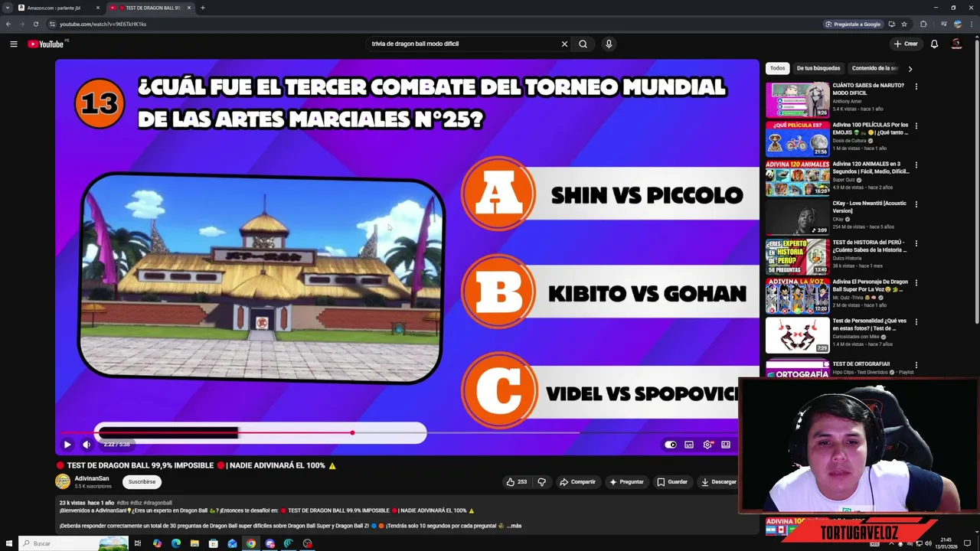This screenshot has height=551, width=980.
Task: Play the paused YouTube video
Action: coord(67,445)
